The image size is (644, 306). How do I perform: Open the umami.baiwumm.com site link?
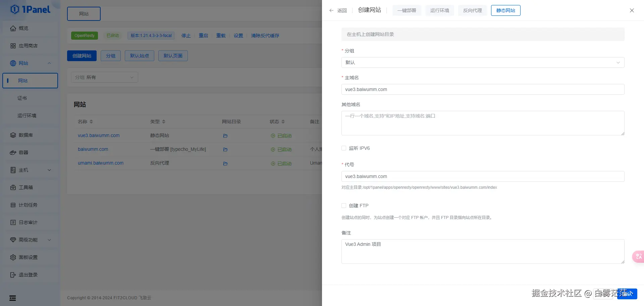tap(101, 163)
